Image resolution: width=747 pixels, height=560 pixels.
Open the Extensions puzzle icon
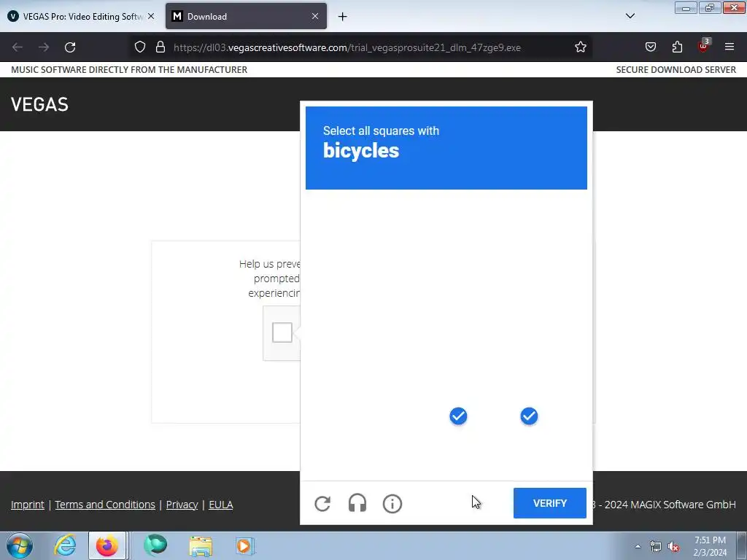coord(677,47)
